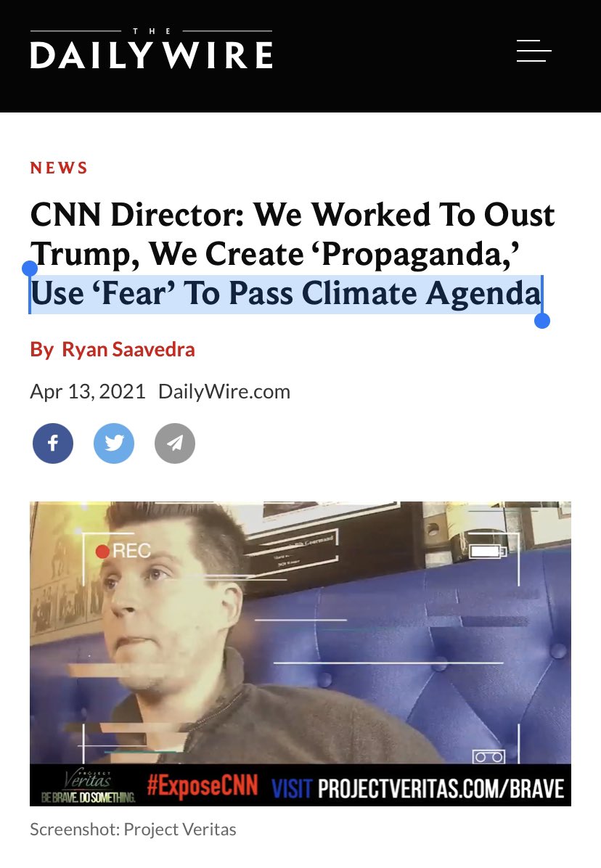Share article on Facebook
Screen dimensions: 601x868
(x=53, y=443)
